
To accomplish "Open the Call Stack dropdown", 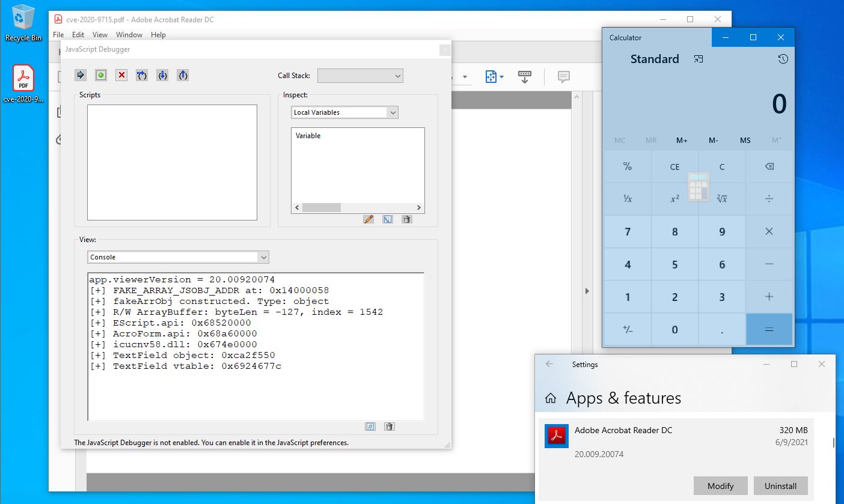I will (360, 76).
